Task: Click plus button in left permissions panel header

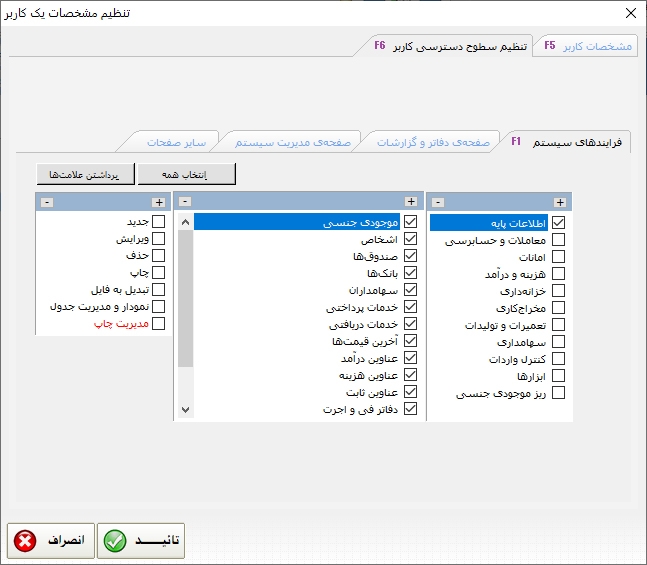Action: click(x=158, y=202)
